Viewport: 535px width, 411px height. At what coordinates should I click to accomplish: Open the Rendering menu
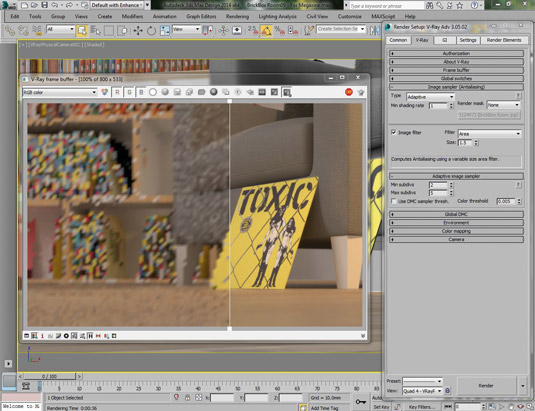point(237,16)
